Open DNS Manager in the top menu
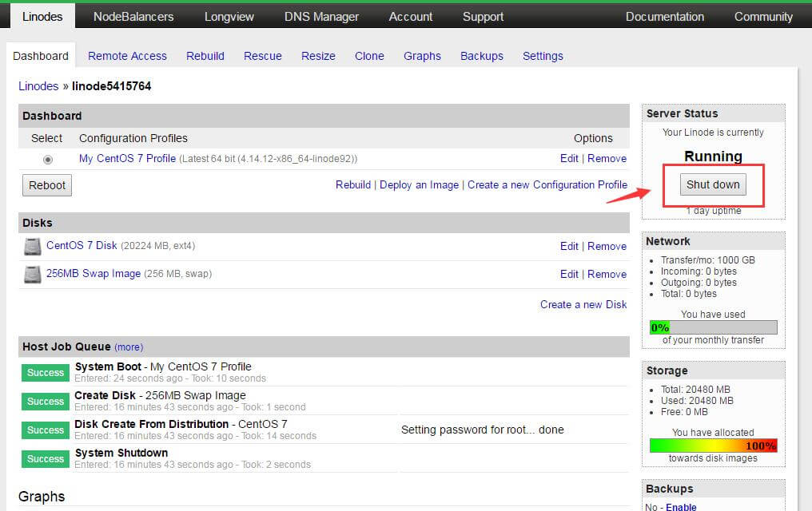 pos(321,17)
